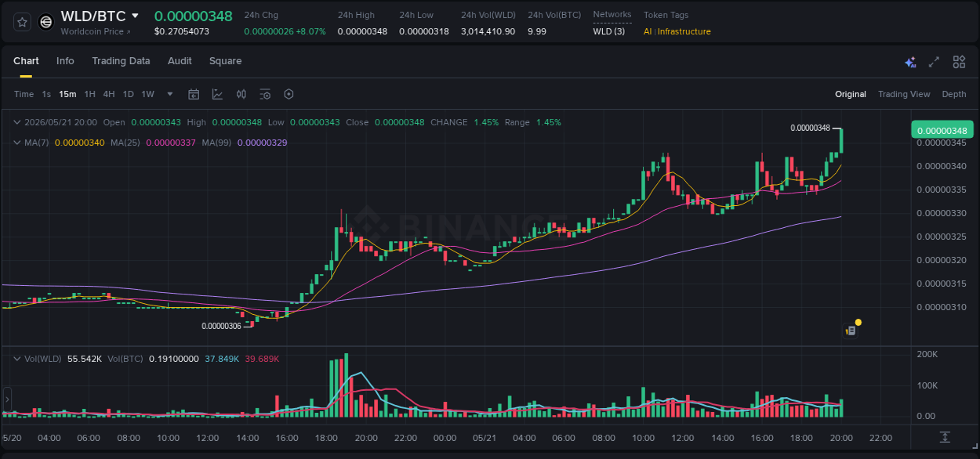Expand chart to fullscreen with arrows icon
This screenshot has height=459, width=980.
point(934,62)
